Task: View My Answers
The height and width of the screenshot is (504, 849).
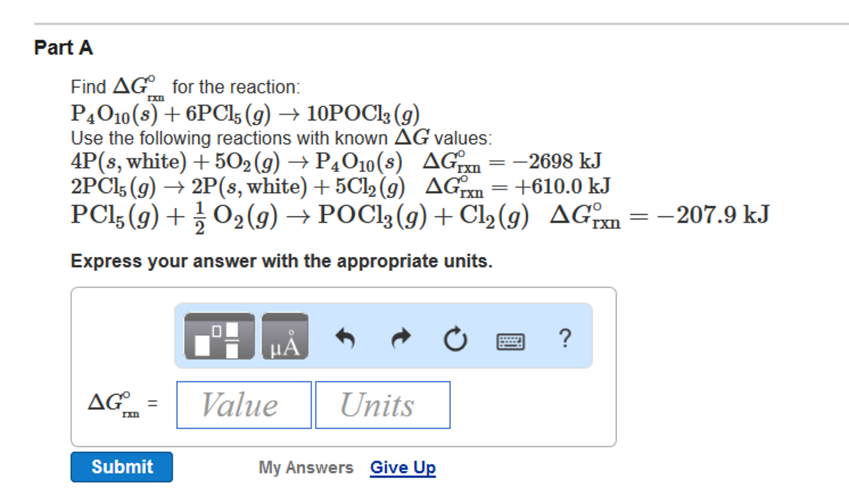Action: click(306, 467)
